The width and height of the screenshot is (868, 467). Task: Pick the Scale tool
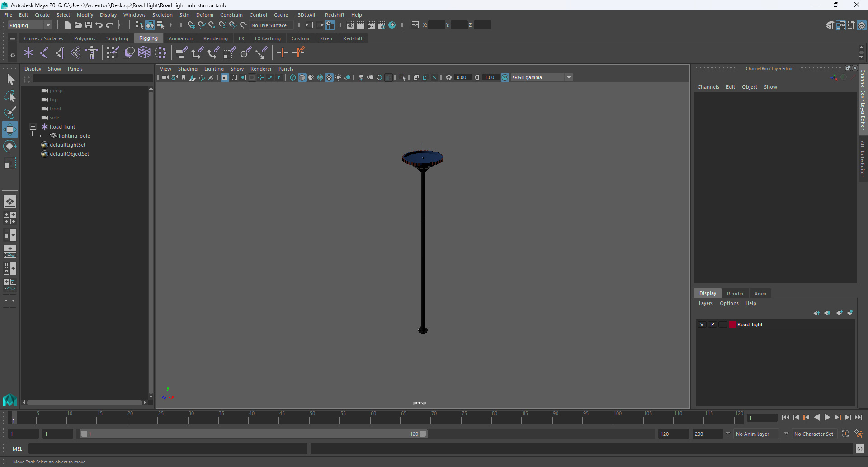(x=10, y=163)
